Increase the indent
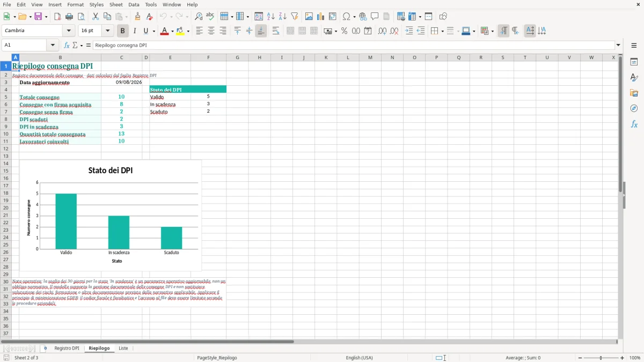 (x=409, y=31)
